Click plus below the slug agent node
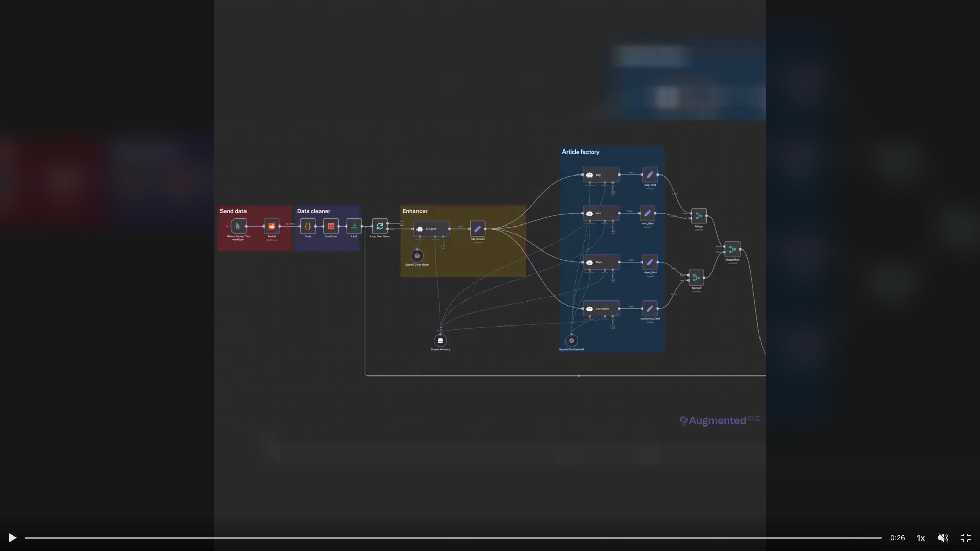The width and height of the screenshot is (980, 551). coord(612,193)
